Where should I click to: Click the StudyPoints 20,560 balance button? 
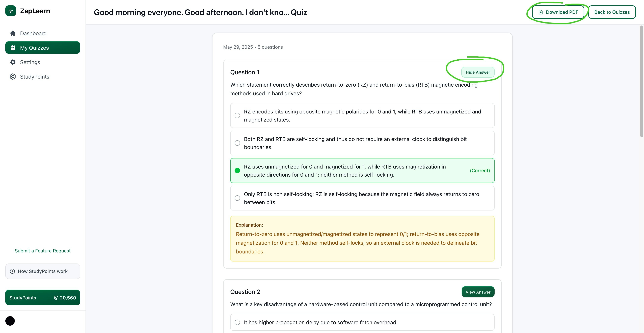tap(43, 297)
